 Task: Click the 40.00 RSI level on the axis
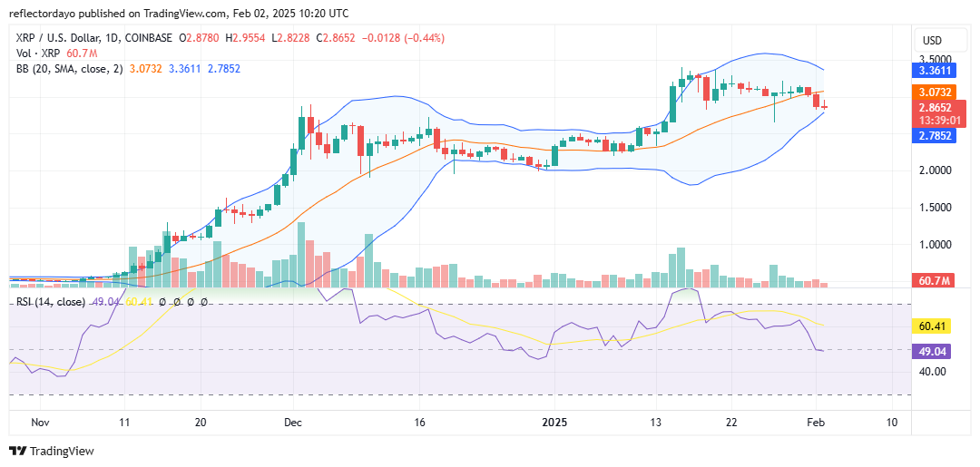[x=935, y=372]
